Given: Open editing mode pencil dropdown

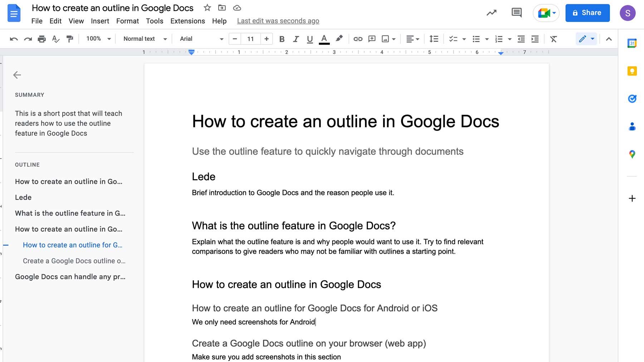Looking at the screenshot, I should (x=586, y=39).
